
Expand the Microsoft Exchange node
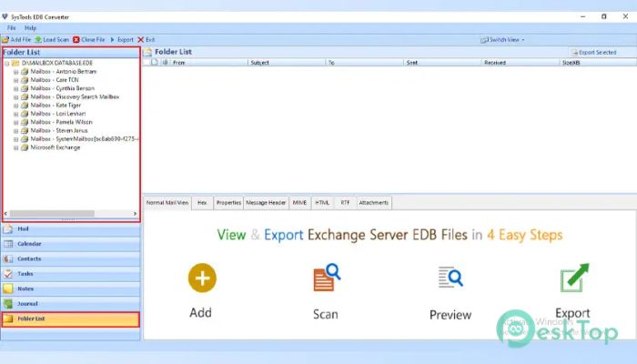tap(15, 147)
